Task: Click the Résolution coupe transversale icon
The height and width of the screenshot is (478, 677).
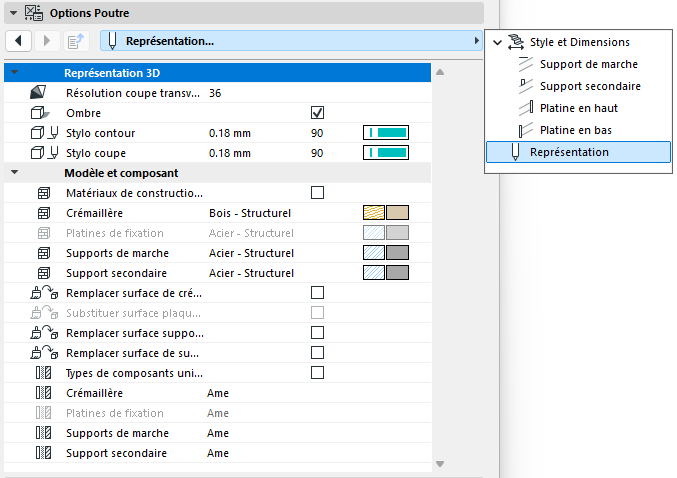Action: tap(38, 92)
